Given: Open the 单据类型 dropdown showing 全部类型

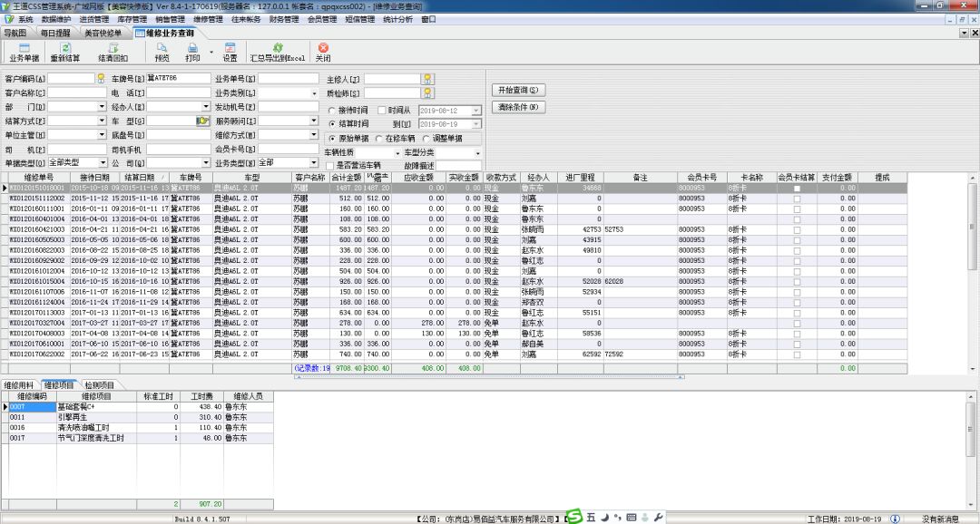Looking at the screenshot, I should coord(102,162).
